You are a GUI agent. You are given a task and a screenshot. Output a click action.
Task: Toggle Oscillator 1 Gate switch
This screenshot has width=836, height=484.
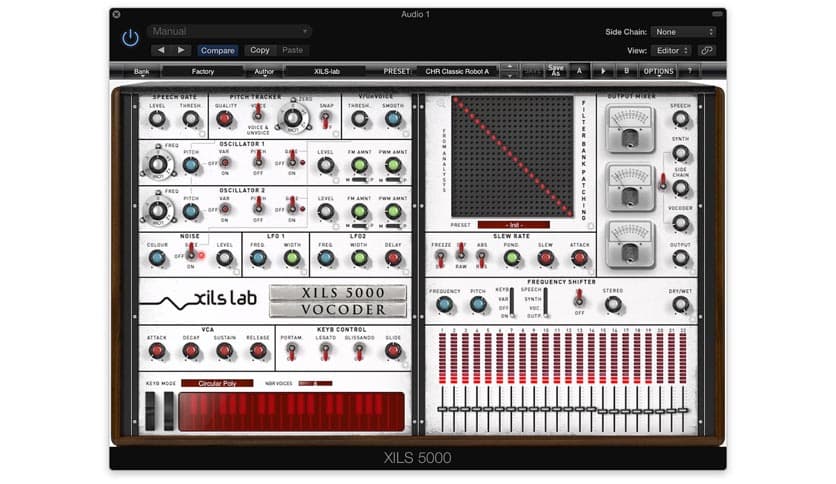[x=292, y=159]
